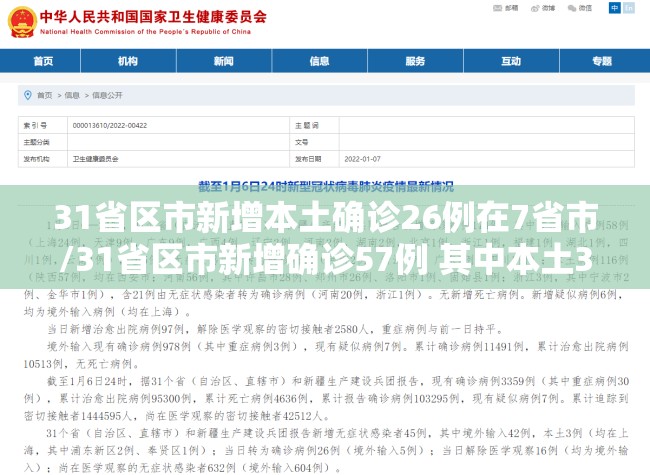Click the national emblem logo
Screen dimensions: 650x475
point(22,22)
